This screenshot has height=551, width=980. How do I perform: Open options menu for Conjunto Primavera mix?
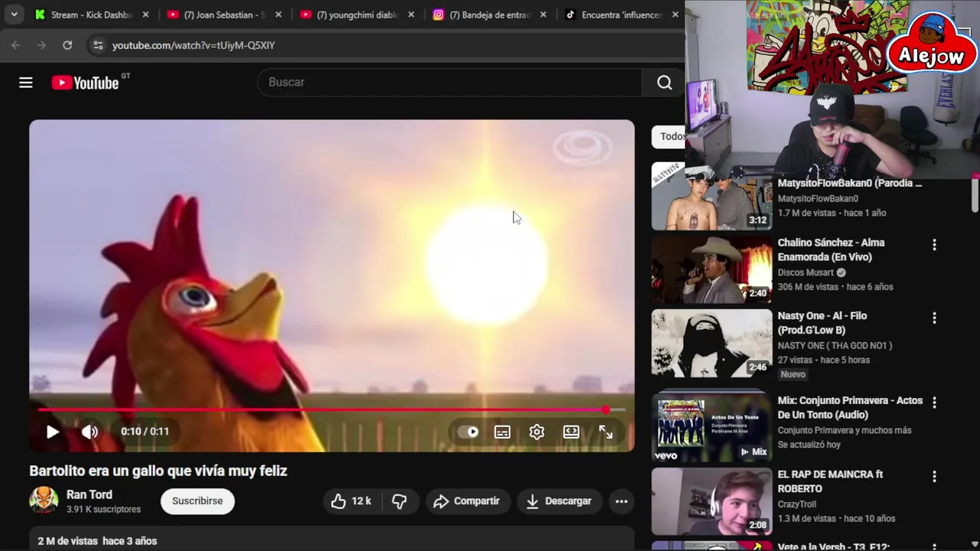point(934,403)
